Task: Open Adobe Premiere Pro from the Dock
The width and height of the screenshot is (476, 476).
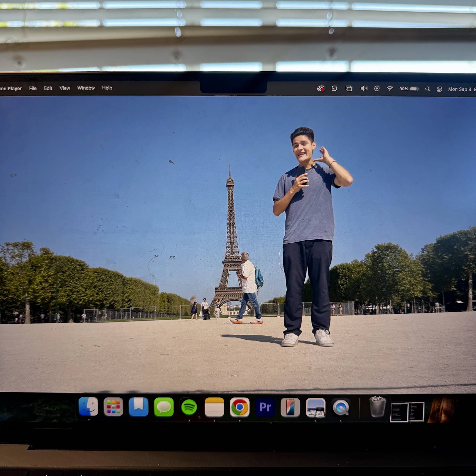Action: pos(265,407)
